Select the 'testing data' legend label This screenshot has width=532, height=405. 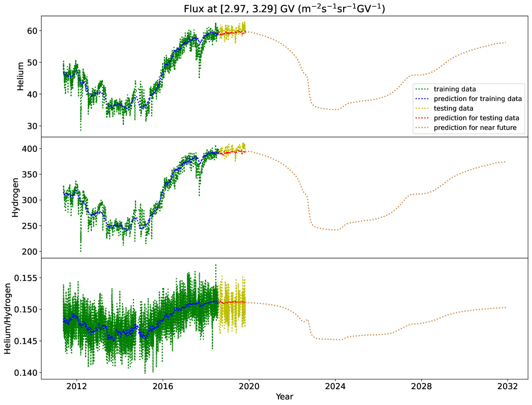453,109
